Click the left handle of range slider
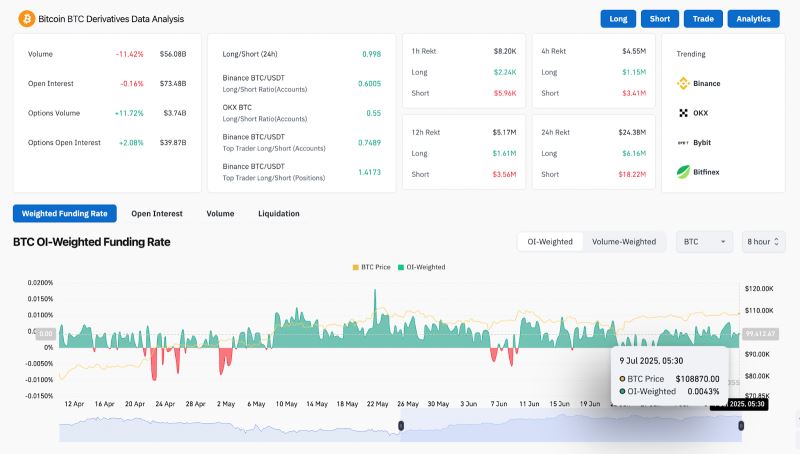 (x=401, y=426)
